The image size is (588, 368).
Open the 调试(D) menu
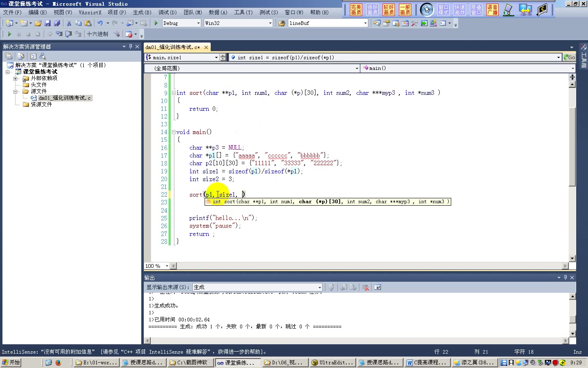pos(167,12)
